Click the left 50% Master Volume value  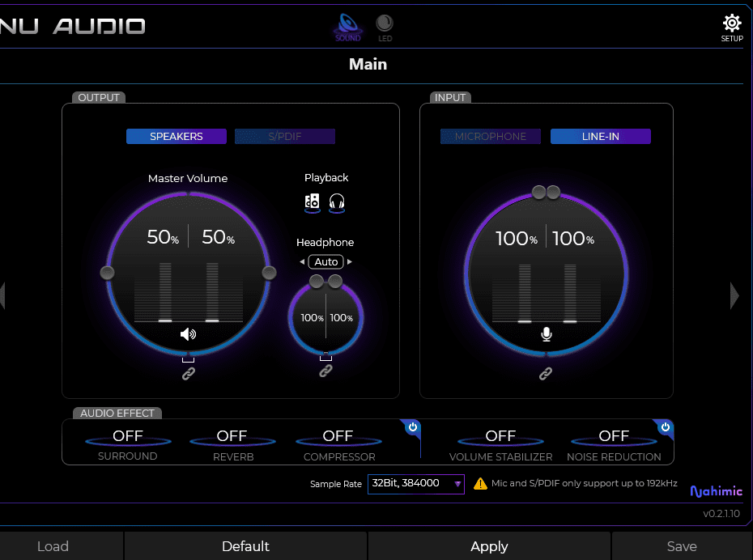163,237
